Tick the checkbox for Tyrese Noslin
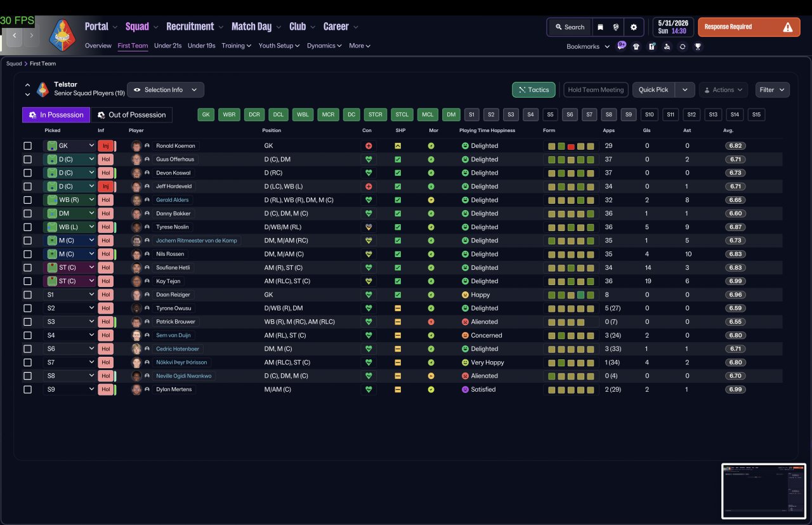Image resolution: width=812 pixels, height=525 pixels. 27,227
